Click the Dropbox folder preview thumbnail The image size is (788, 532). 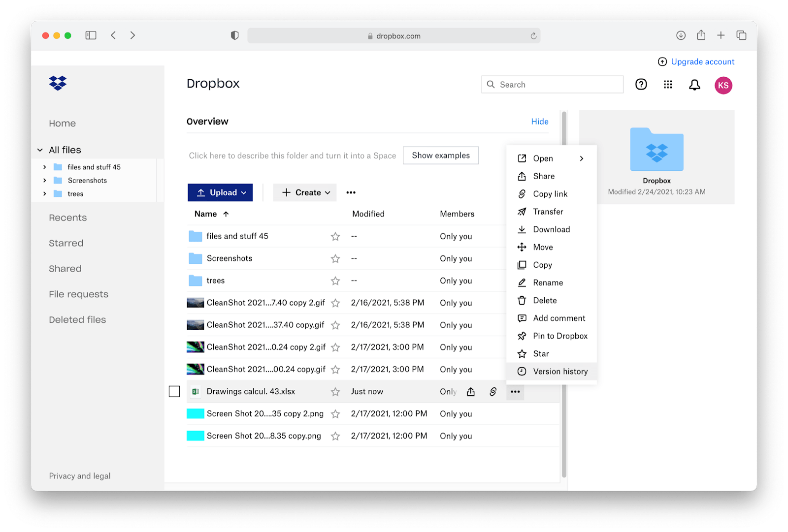(657, 150)
